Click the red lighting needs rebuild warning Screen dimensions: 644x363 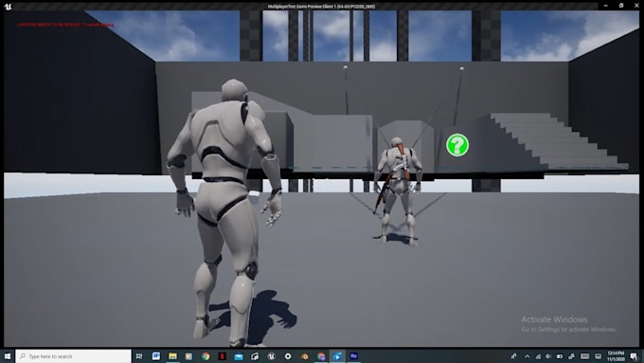click(65, 25)
